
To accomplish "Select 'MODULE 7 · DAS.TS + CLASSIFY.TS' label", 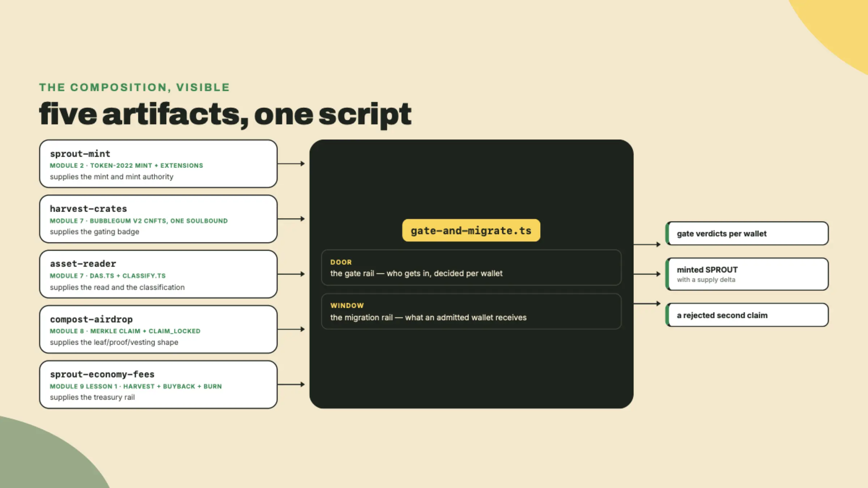I will click(107, 276).
